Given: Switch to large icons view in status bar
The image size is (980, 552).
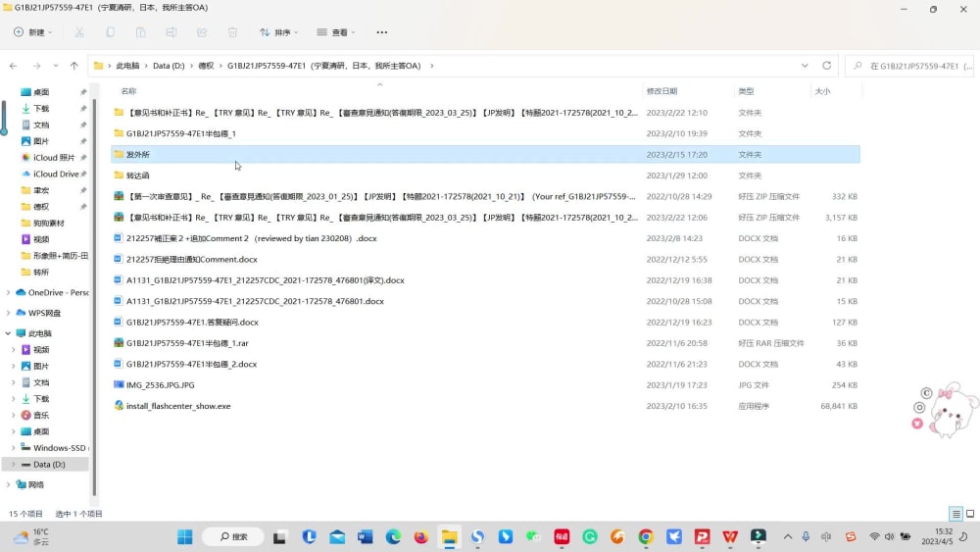Looking at the screenshot, I should point(970,514).
